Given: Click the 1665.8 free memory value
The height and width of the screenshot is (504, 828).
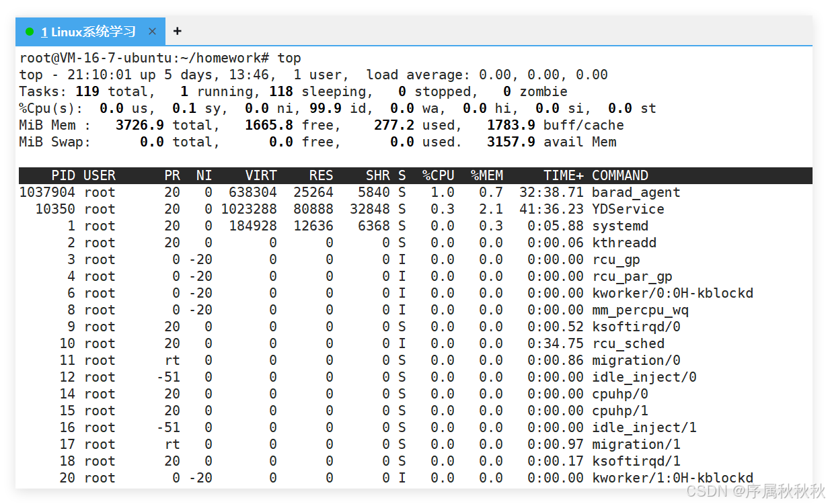Looking at the screenshot, I should tap(269, 125).
